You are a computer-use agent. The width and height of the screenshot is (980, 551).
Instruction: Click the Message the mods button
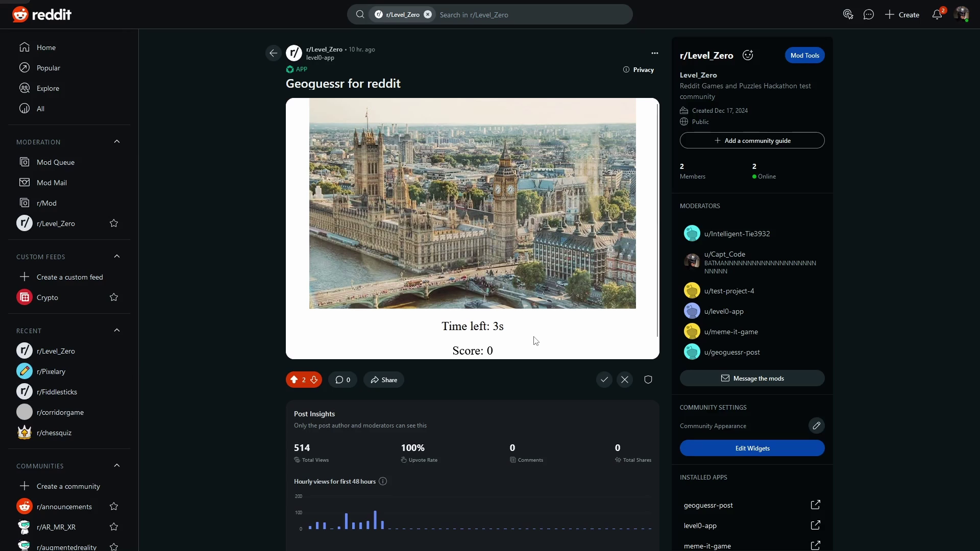coord(752,378)
